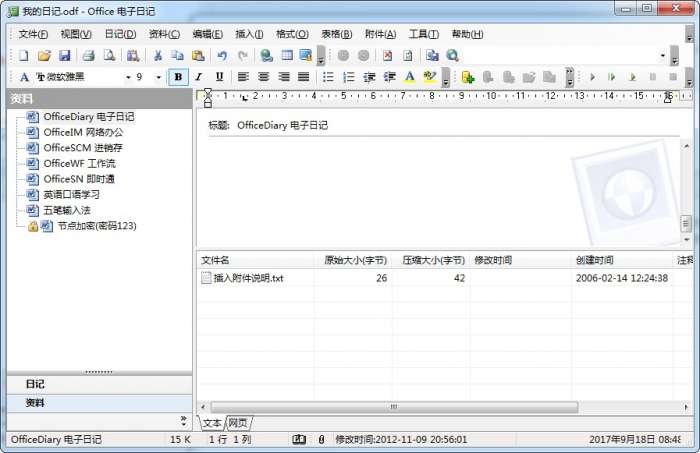Open the 日记 menu
700x453 pixels.
coord(120,34)
